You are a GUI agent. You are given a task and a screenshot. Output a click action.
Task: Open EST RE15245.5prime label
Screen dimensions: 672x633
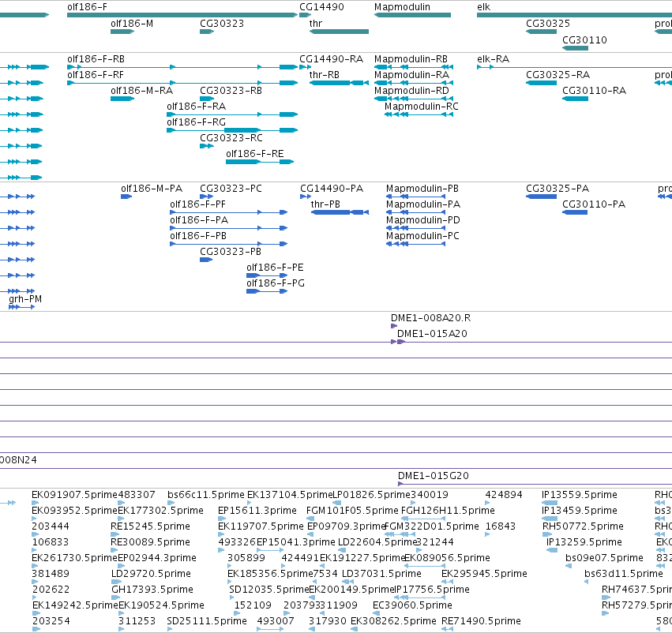[150, 526]
